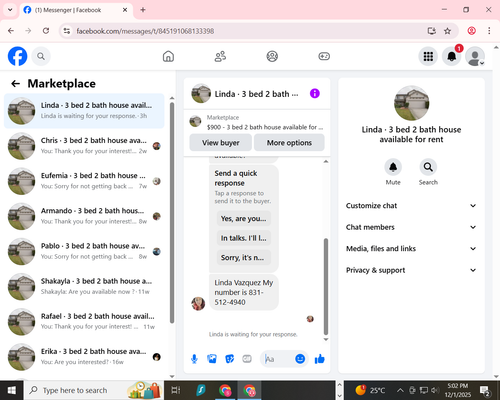The height and width of the screenshot is (400, 500).
Task: Open view site information icon in address bar
Action: tap(67, 31)
